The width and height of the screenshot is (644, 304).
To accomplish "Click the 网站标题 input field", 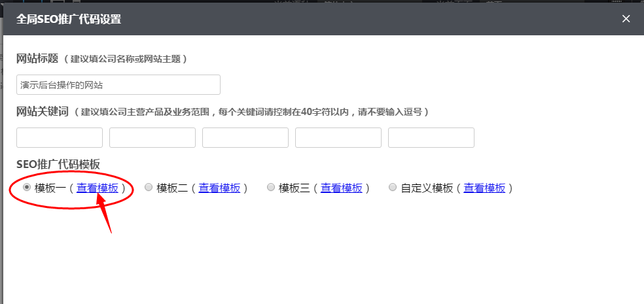I will [x=118, y=85].
